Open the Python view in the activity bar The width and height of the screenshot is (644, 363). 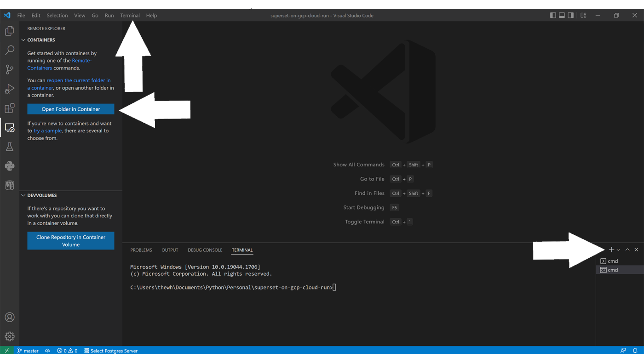[9, 166]
